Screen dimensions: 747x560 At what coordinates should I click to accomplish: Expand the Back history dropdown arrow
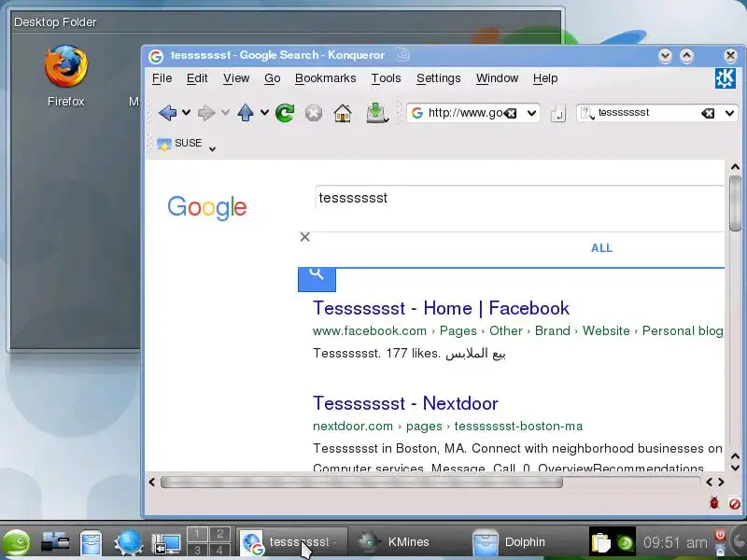point(186,113)
